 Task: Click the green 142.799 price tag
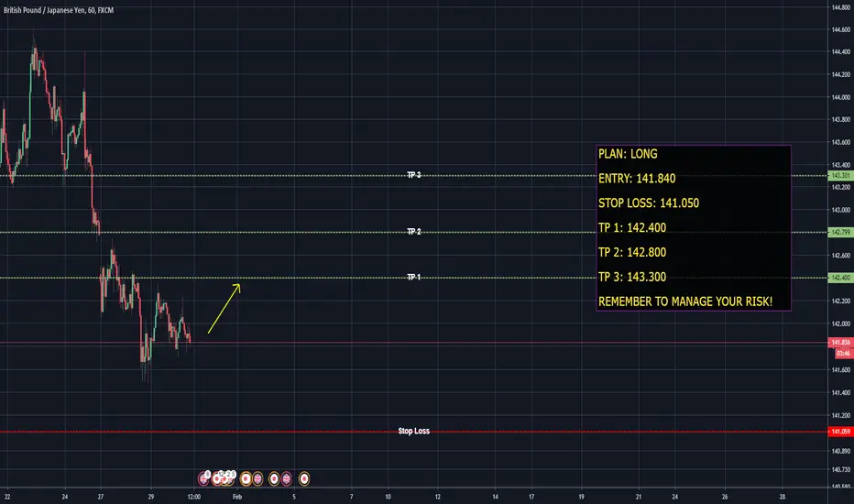tap(840, 232)
